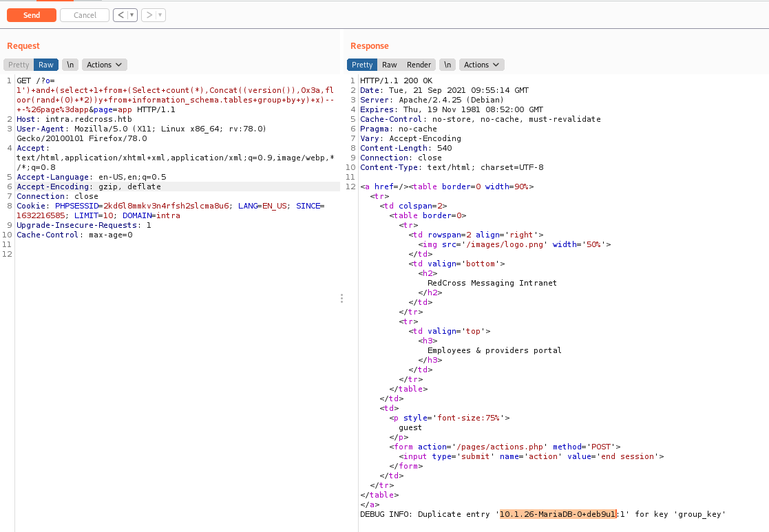This screenshot has width=769, height=532.
Task: Click the User-Agent header in the request
Action: (141, 134)
